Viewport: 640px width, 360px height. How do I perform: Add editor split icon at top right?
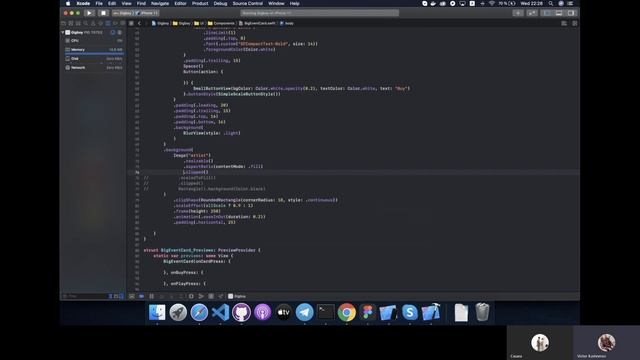pyautogui.click(x=575, y=23)
